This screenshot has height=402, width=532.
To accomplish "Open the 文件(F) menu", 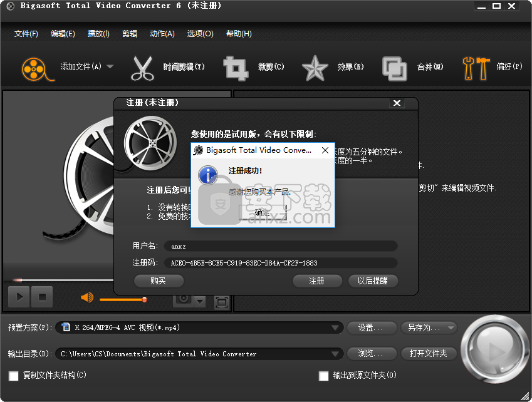I will pyautogui.click(x=26, y=34).
